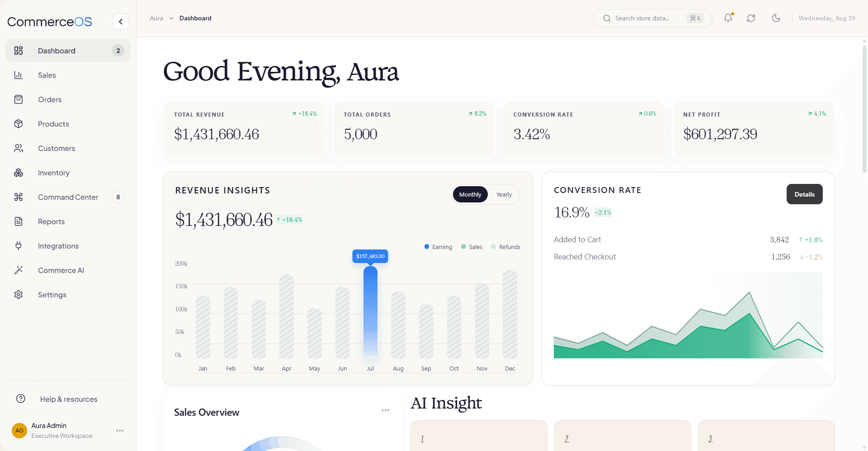Image resolution: width=868 pixels, height=451 pixels.
Task: Open the Dashboard menu item
Action: 68,51
